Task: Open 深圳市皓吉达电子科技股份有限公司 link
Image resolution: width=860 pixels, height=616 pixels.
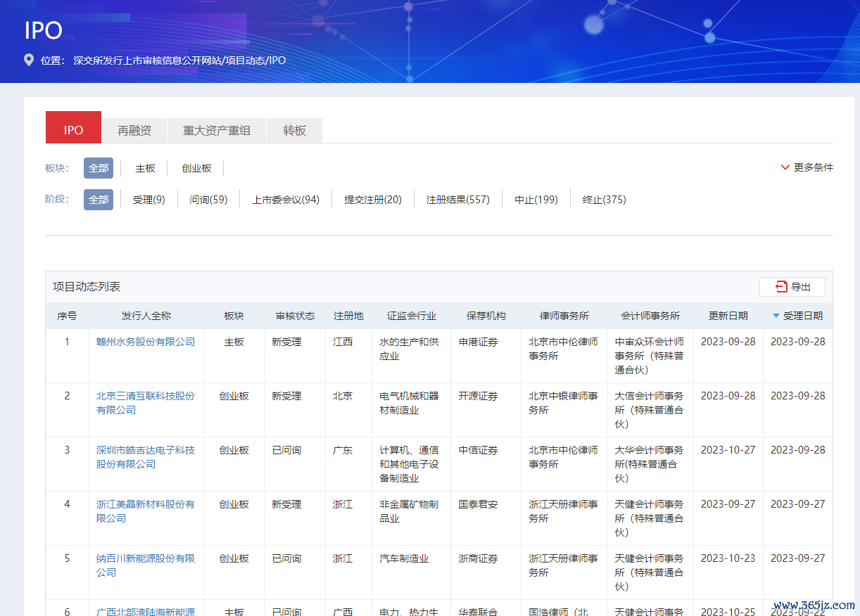Action: [146, 457]
